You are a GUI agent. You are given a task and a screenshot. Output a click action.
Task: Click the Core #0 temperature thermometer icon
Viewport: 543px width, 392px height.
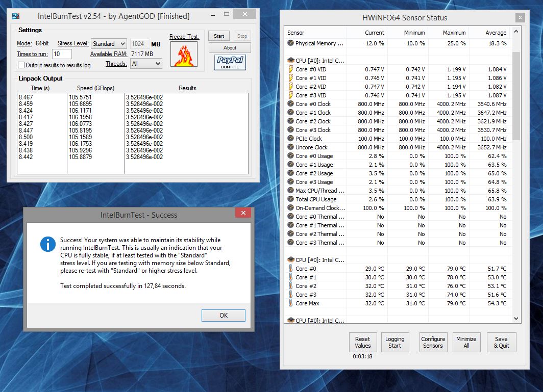[x=290, y=269]
